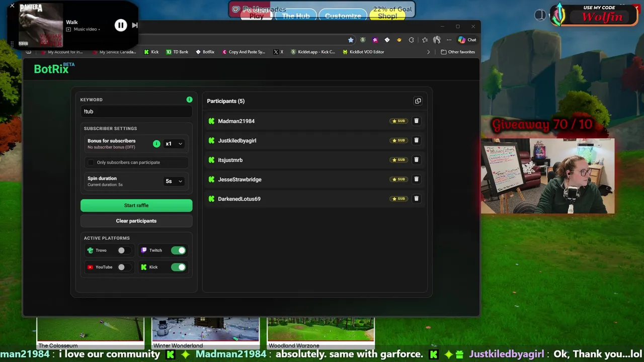Screen dimensions: 644x362
Task: Delete participant DarkenedLotus69
Action: (x=416, y=199)
